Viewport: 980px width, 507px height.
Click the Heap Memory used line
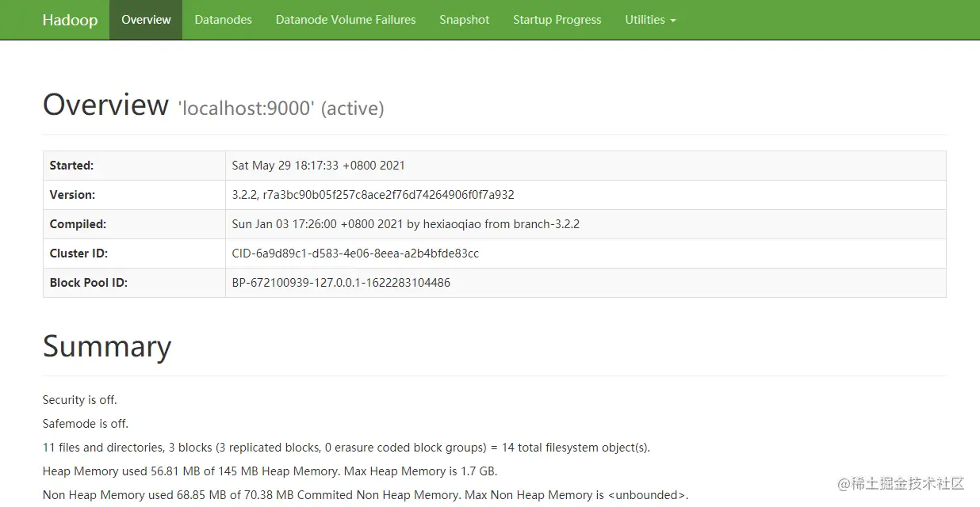coord(270,471)
